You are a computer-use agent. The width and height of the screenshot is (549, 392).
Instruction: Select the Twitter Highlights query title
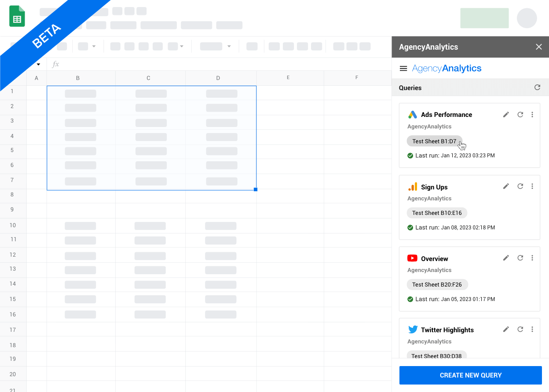(x=447, y=330)
